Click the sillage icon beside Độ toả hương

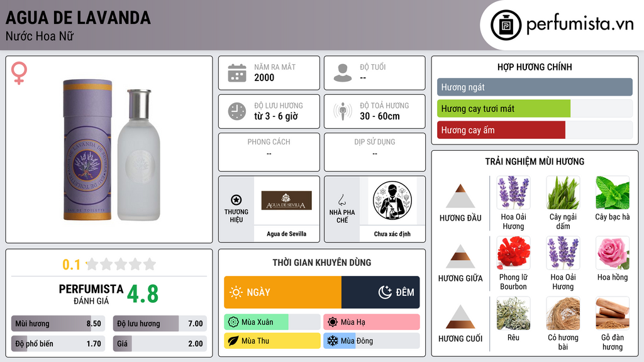[x=343, y=111]
